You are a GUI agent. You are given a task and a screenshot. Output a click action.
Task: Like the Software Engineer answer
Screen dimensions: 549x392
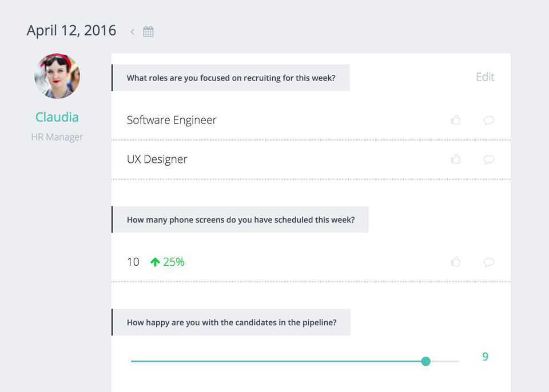click(456, 120)
